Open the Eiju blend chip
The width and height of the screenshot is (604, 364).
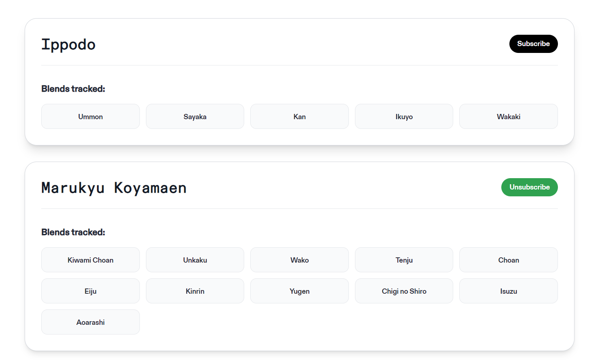click(91, 291)
